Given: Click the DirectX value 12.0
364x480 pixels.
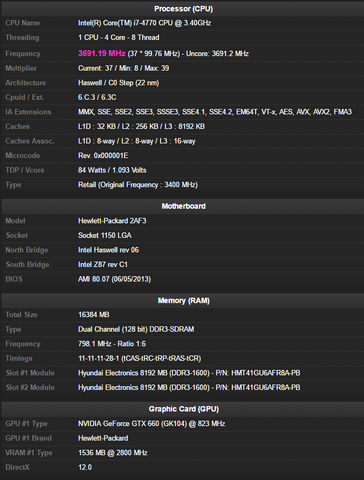Looking at the screenshot, I should tap(85, 468).
